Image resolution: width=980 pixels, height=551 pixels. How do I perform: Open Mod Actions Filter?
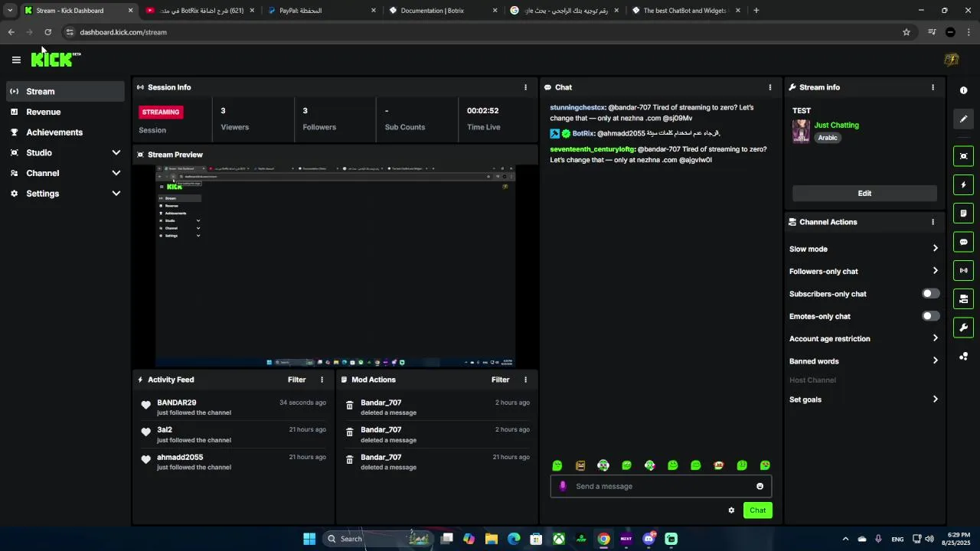(x=500, y=380)
